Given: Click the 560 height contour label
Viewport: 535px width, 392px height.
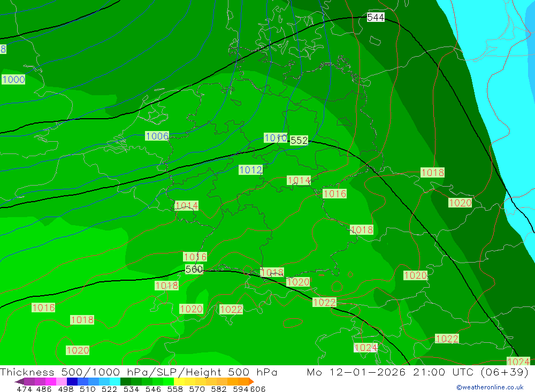Looking at the screenshot, I should pyautogui.click(x=194, y=269).
